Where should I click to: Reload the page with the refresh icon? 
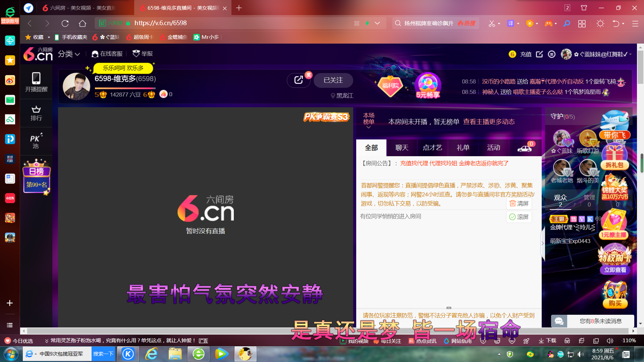click(65, 23)
